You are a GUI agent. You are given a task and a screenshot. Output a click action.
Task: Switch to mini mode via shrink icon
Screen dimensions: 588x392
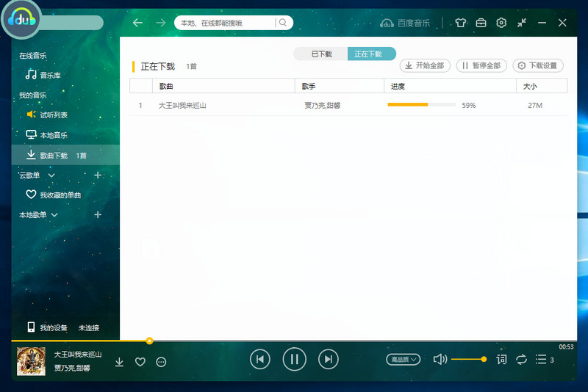pyautogui.click(x=522, y=23)
